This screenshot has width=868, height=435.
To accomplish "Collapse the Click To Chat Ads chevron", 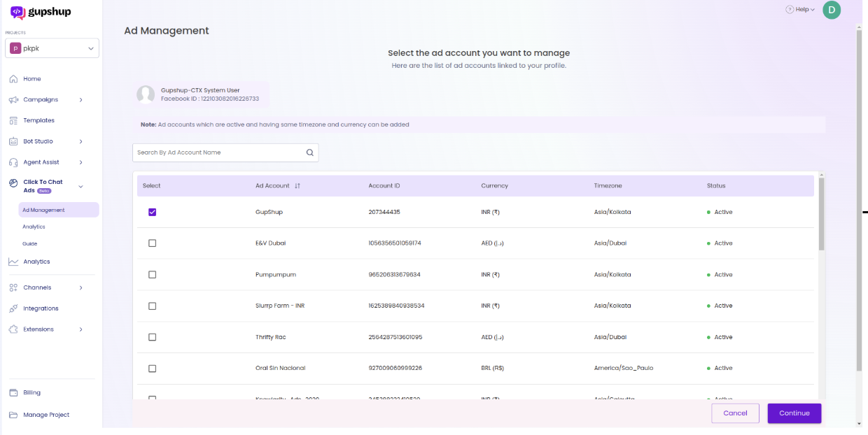I will pos(80,187).
